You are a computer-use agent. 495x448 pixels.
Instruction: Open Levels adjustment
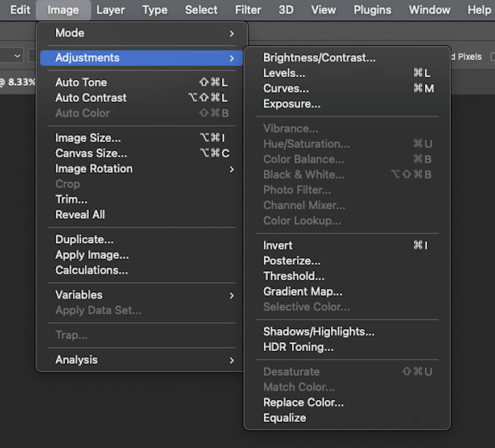click(x=347, y=74)
